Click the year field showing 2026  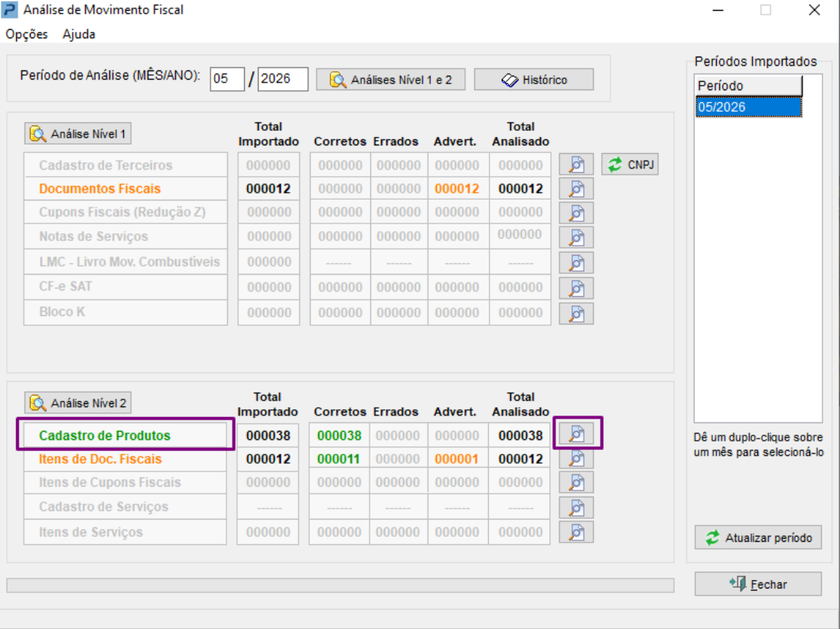[x=283, y=80]
